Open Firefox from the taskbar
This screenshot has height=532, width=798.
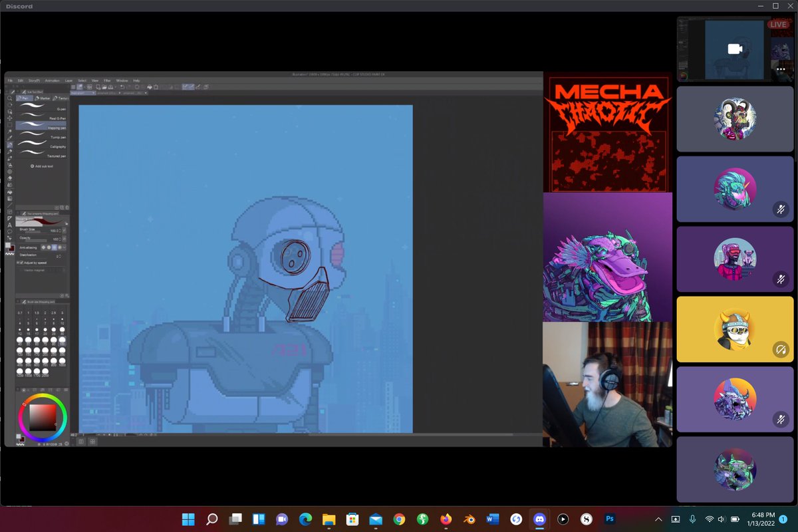coord(446,519)
